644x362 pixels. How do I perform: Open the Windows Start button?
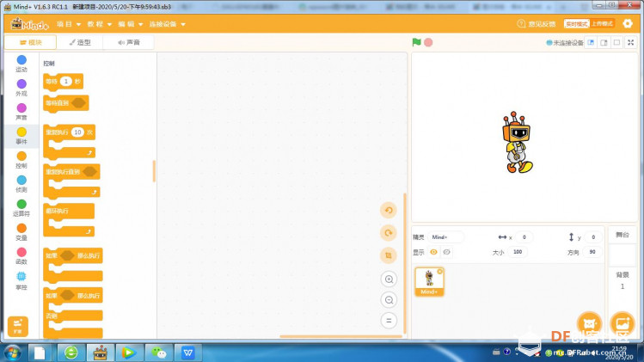tap(12, 353)
